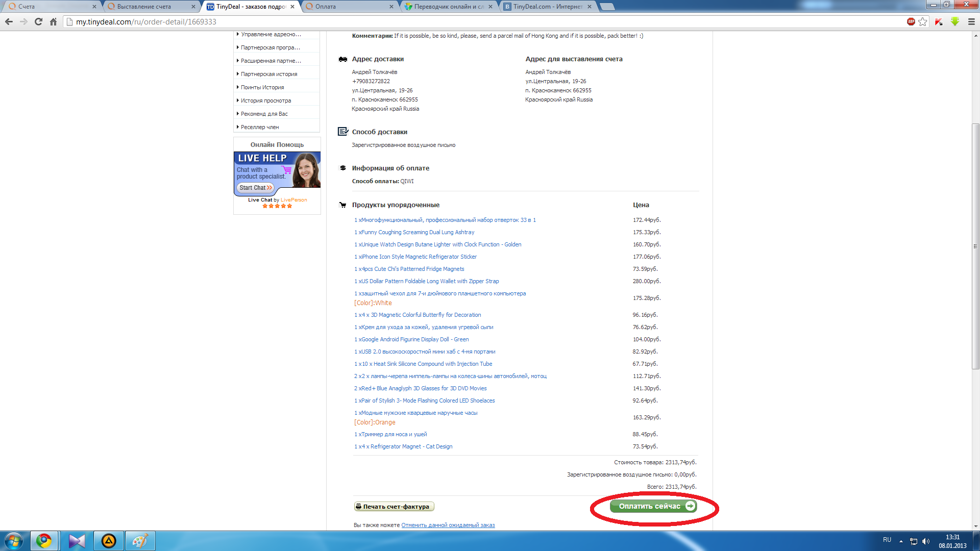Viewport: 980px width, 551px height.
Task: Bookmark page with star icon
Action: (x=922, y=21)
